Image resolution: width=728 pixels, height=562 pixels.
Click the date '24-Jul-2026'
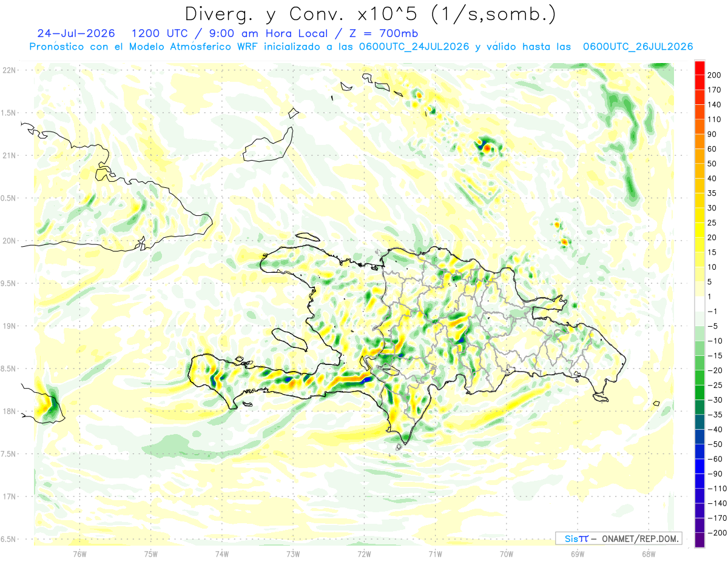75,33
